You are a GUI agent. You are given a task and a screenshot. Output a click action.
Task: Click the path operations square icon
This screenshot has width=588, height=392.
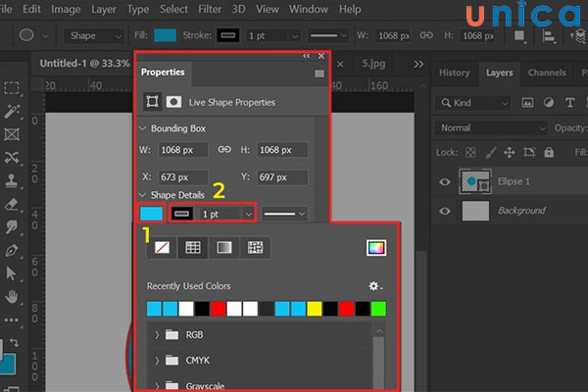point(519,36)
